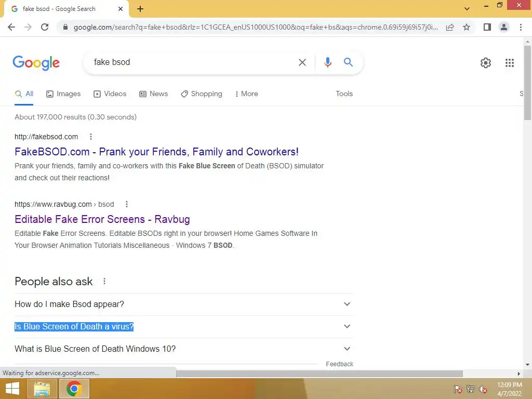Open the tab search chevron in the title bar
532x399 pixels.
(467, 9)
